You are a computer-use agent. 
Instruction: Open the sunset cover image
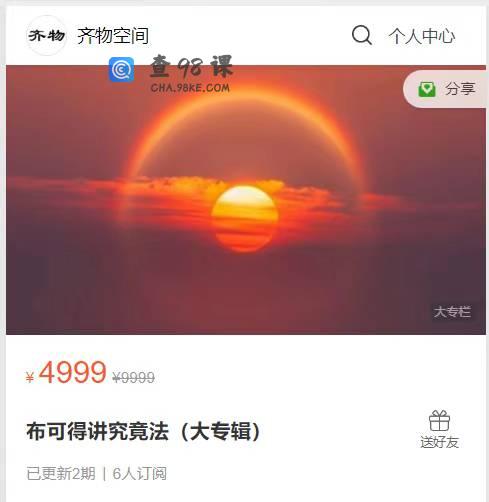click(x=246, y=200)
